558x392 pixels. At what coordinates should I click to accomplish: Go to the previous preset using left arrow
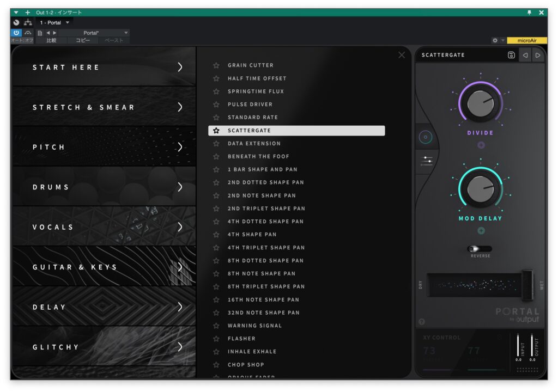pos(525,55)
